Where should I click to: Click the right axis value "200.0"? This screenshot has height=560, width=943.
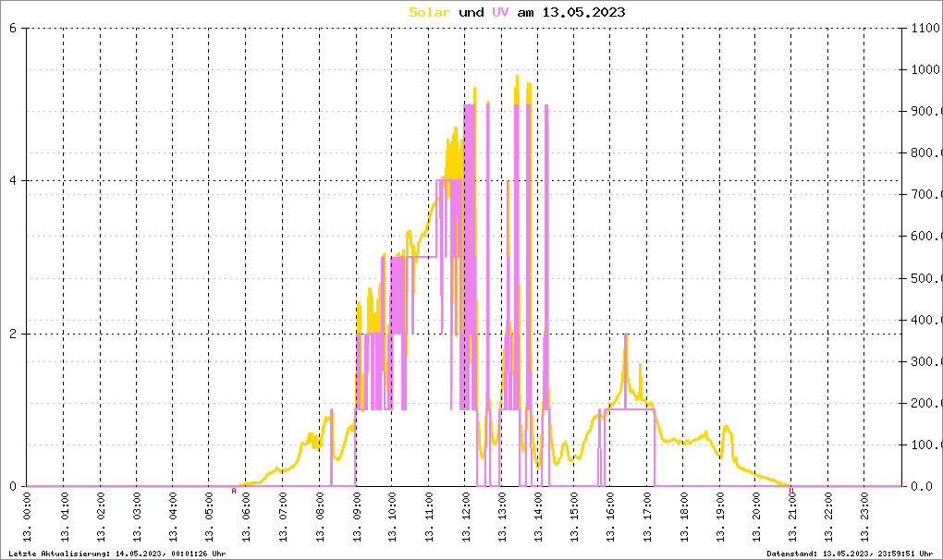click(x=926, y=404)
